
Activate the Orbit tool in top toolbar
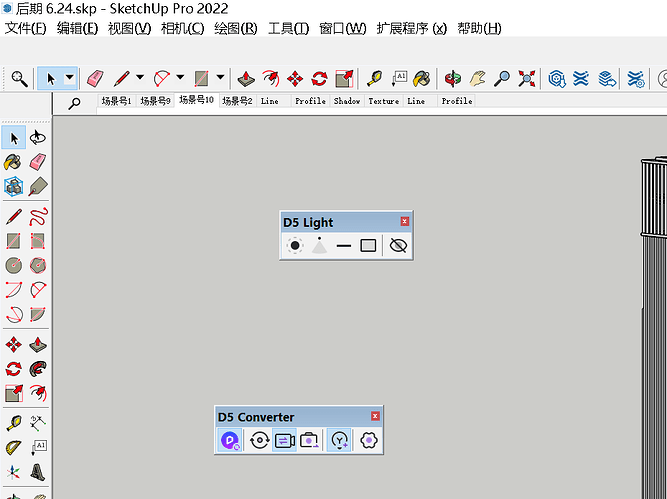[453, 79]
